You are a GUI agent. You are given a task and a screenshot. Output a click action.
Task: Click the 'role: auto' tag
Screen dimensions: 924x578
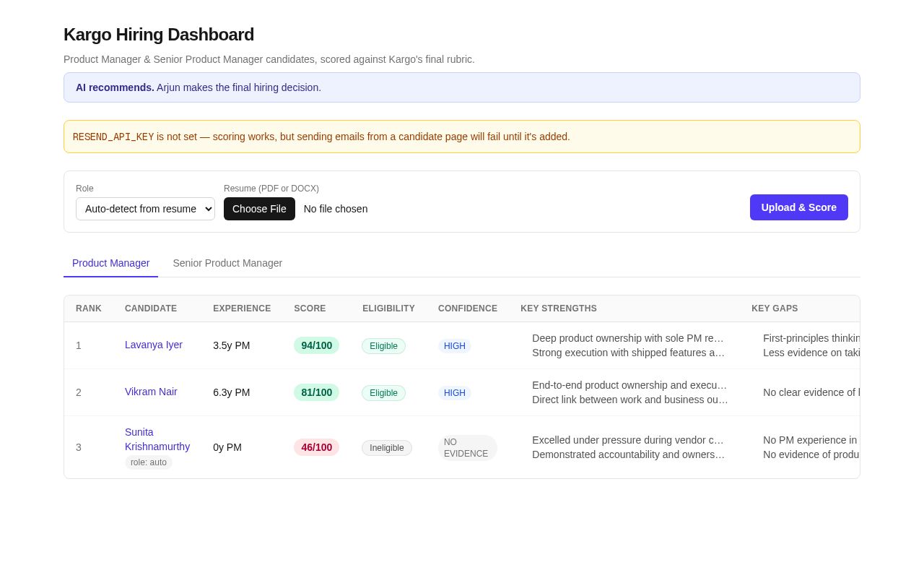point(149,462)
